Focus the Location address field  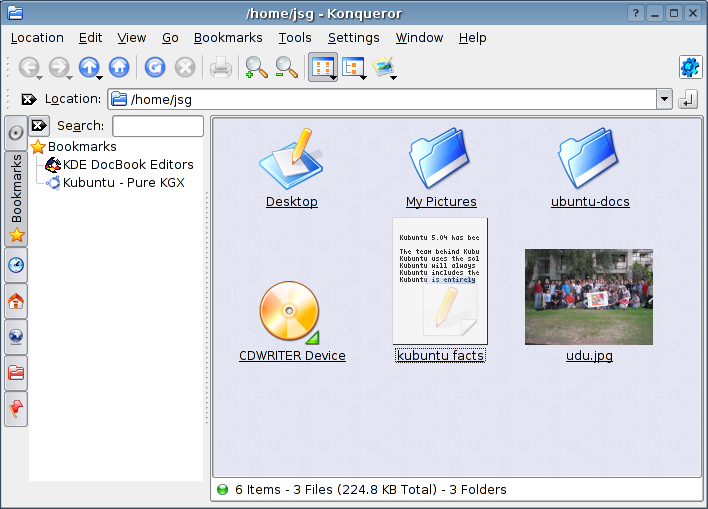[382, 99]
